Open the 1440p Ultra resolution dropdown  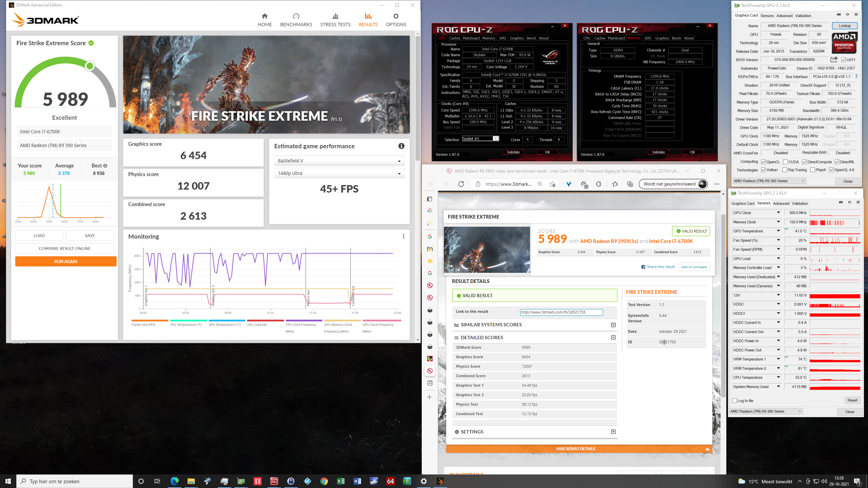pos(339,173)
